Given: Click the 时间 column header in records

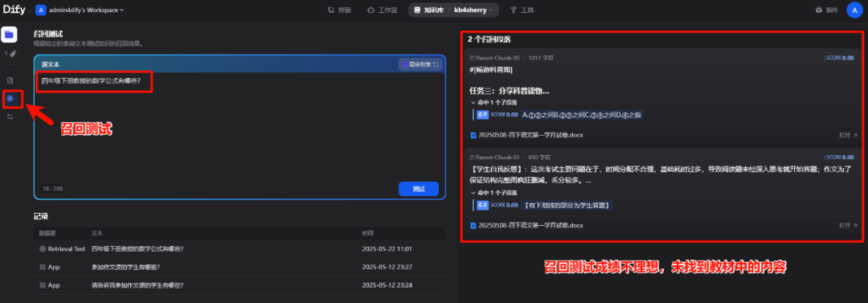Looking at the screenshot, I should pos(367,233).
